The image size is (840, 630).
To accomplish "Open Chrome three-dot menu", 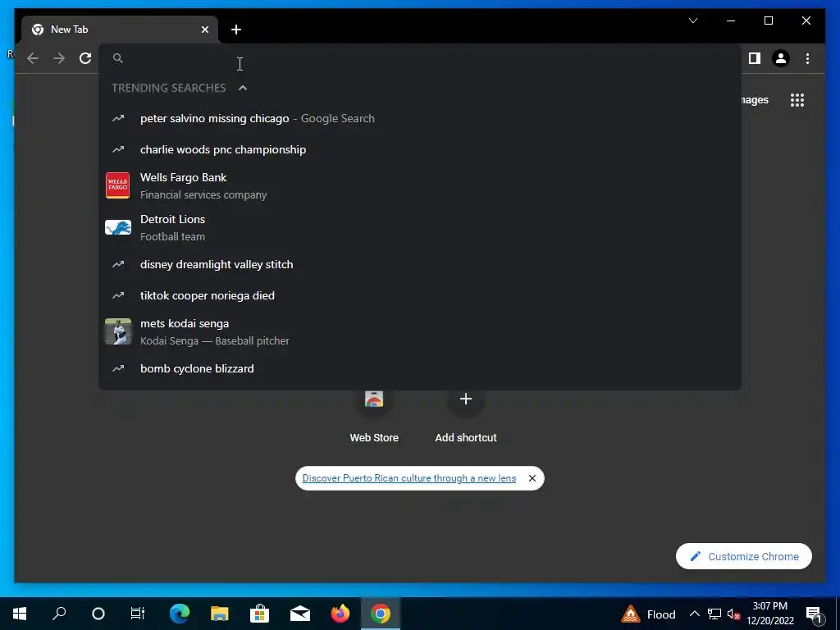I will [807, 58].
